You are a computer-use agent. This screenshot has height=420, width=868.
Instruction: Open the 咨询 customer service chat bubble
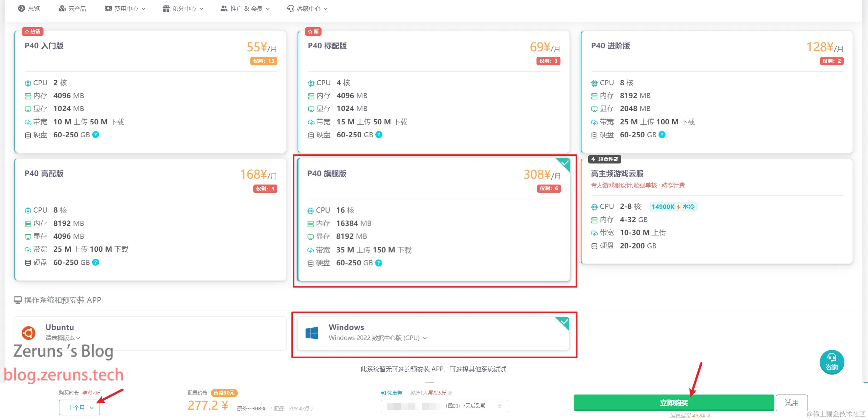click(831, 362)
